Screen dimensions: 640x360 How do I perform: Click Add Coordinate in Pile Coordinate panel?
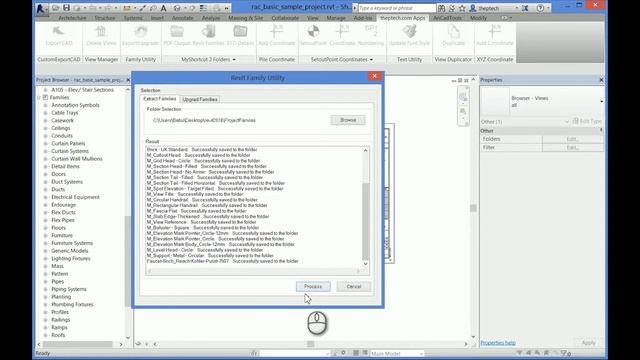click(x=276, y=36)
